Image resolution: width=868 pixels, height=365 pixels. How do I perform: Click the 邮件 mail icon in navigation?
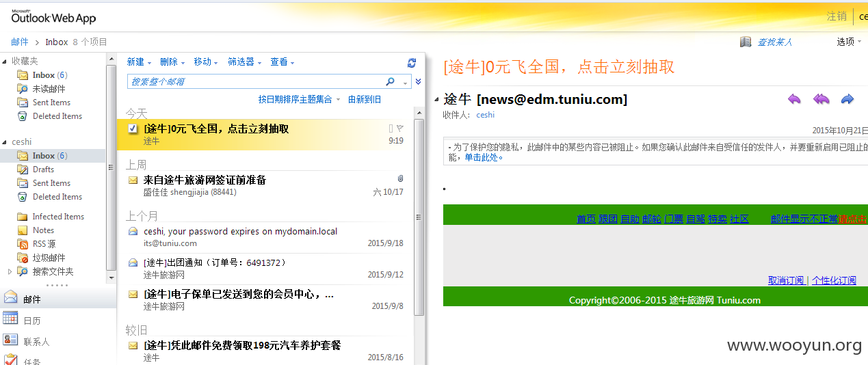tap(10, 297)
